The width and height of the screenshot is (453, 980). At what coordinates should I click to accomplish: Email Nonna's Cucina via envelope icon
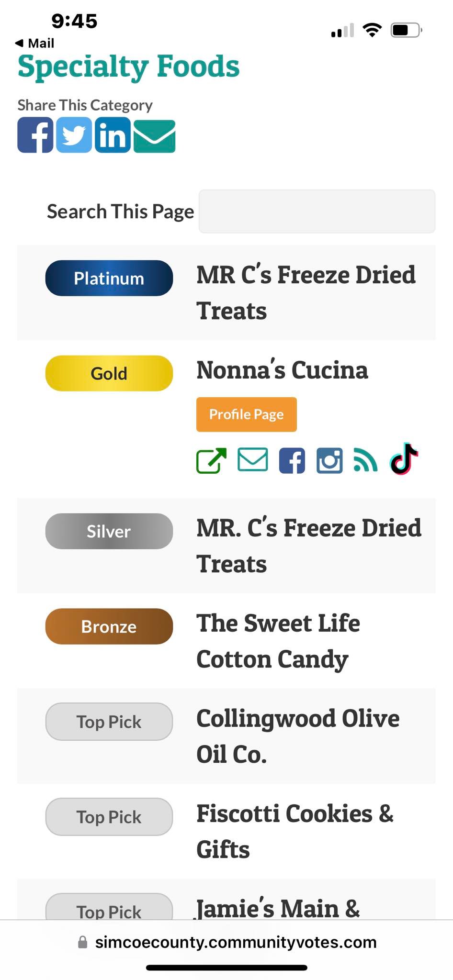(253, 460)
